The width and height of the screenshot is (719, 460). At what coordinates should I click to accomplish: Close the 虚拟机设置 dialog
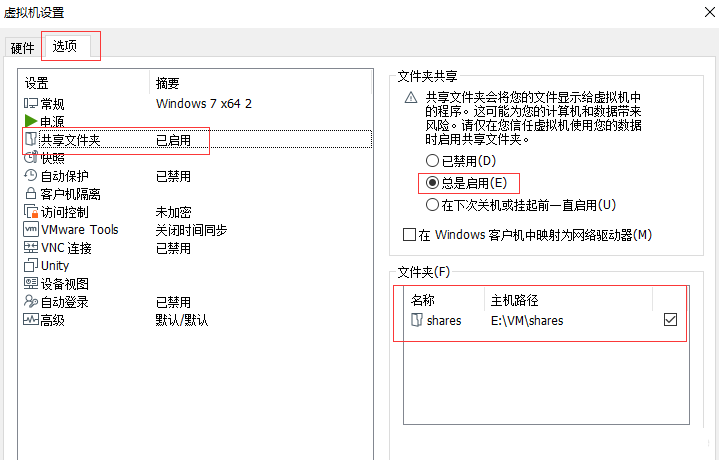tap(709, 12)
